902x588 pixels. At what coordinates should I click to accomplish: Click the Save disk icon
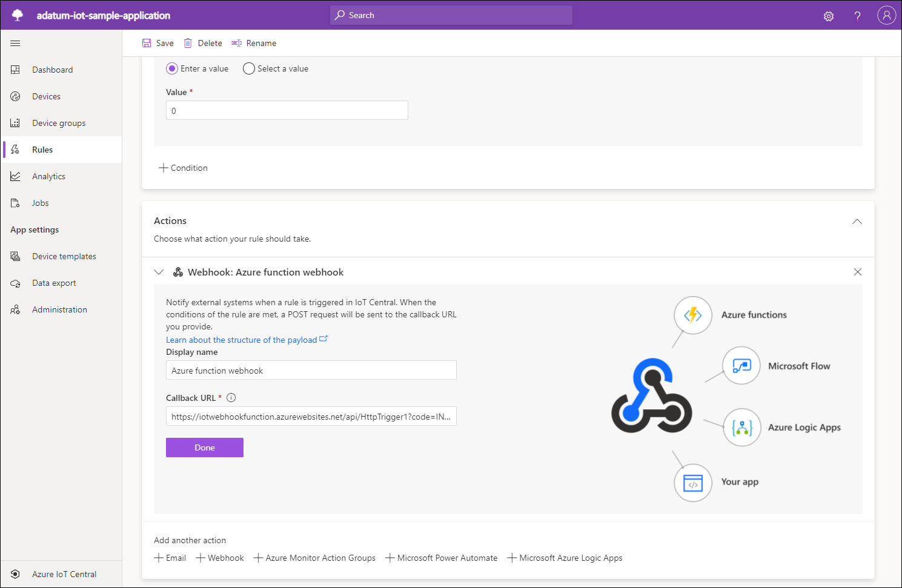click(x=147, y=43)
